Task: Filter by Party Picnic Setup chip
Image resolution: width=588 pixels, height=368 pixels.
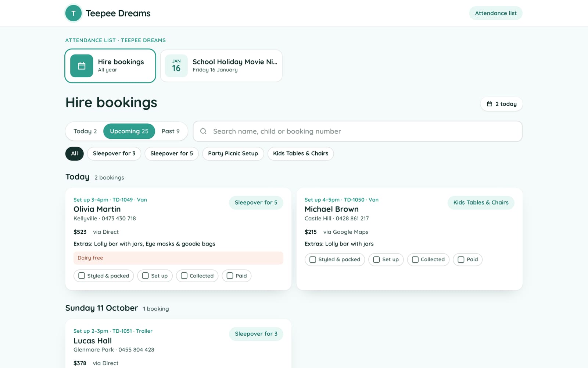Action: tap(233, 153)
